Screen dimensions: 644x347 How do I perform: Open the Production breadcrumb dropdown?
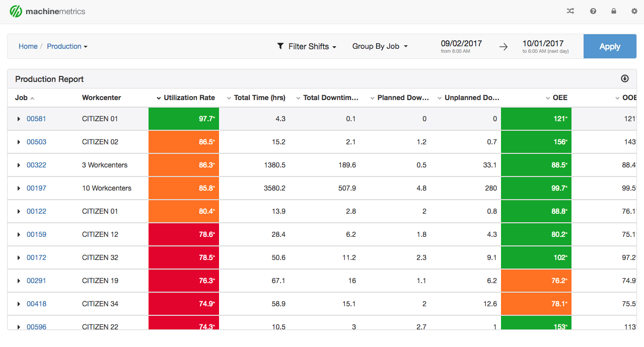click(67, 46)
